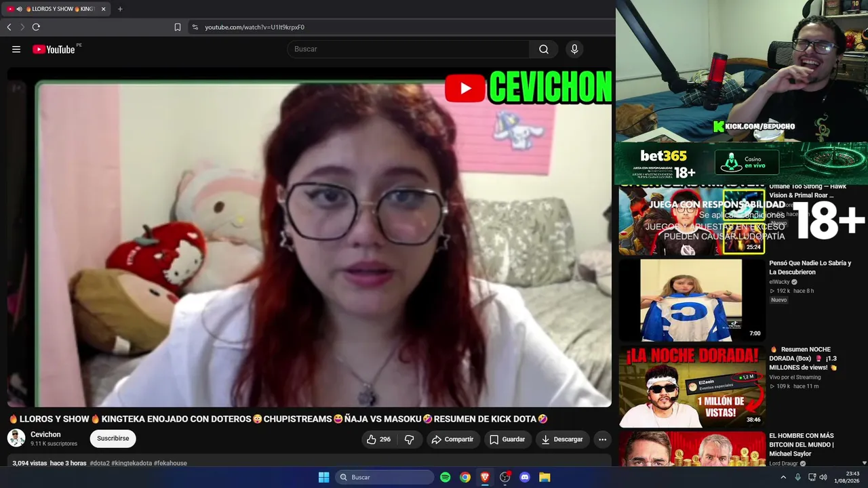Go to the YouTube home logo

(54, 49)
